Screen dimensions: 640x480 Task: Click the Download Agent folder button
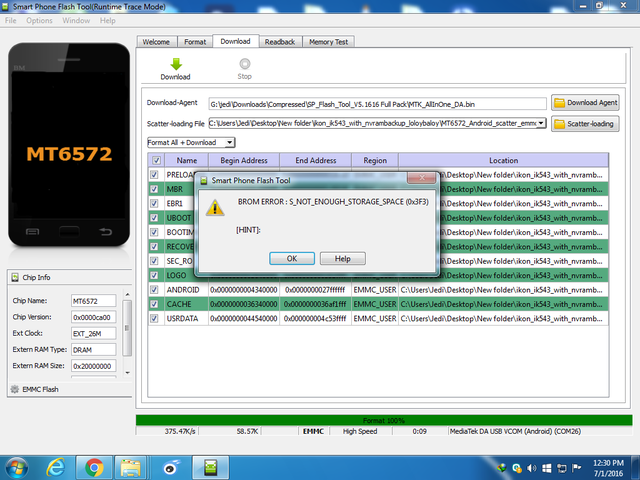pos(585,103)
